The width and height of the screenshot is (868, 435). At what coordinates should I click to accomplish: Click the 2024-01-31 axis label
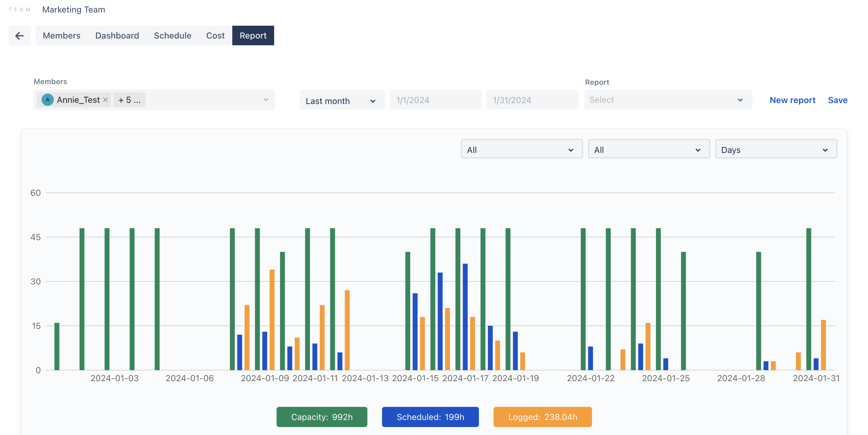[x=816, y=378]
